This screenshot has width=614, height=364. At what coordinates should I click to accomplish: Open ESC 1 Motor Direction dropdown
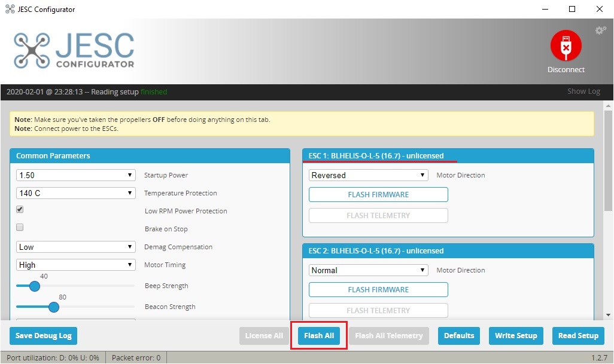368,175
